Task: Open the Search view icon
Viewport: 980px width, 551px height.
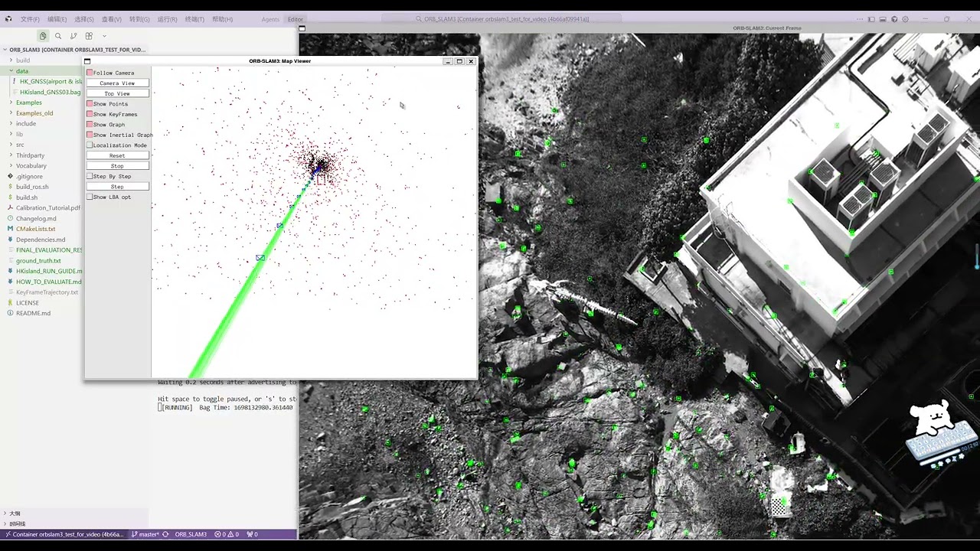Action: coord(58,36)
